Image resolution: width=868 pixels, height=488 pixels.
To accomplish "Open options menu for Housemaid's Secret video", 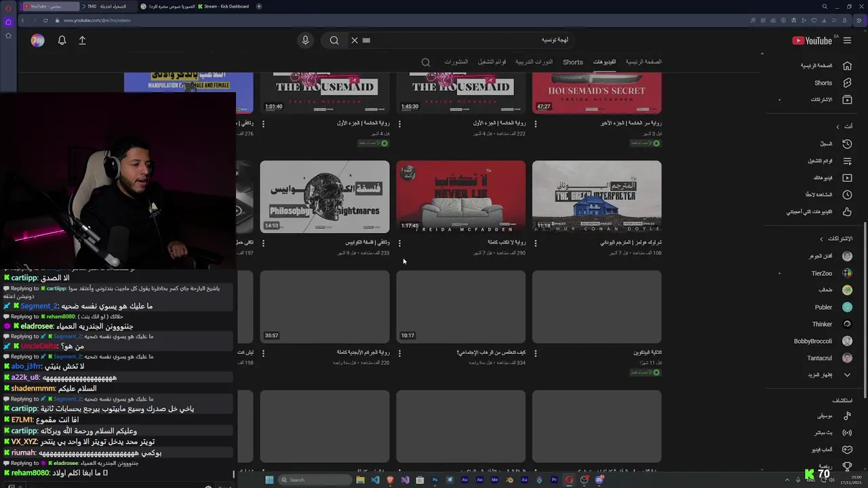I will [536, 124].
